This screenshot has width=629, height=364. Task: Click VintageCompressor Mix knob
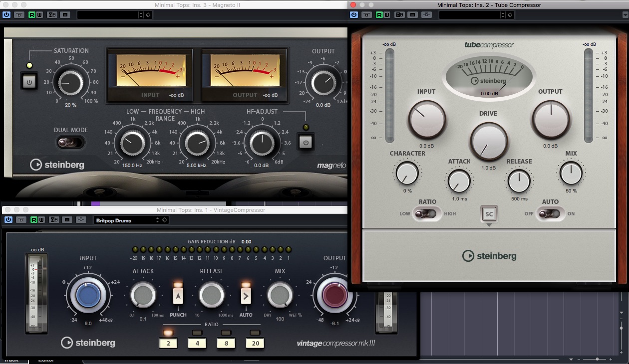(280, 295)
